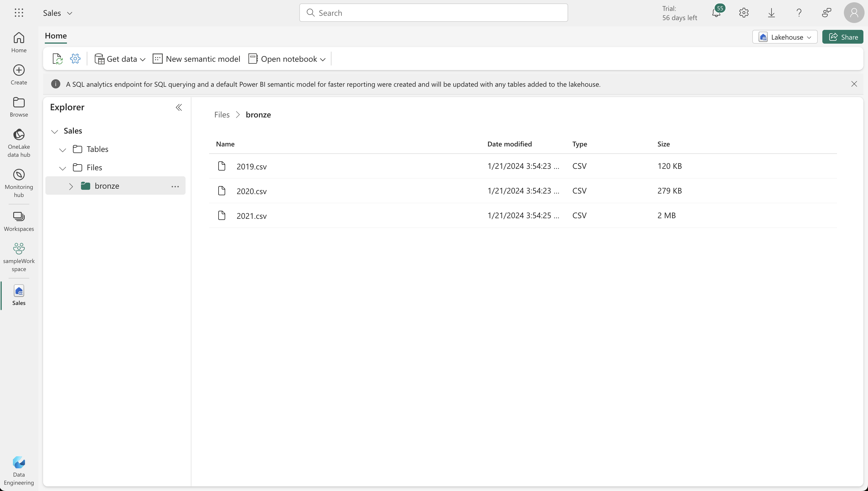
Task: Open the Sales workspace name dropdown
Action: 58,13
